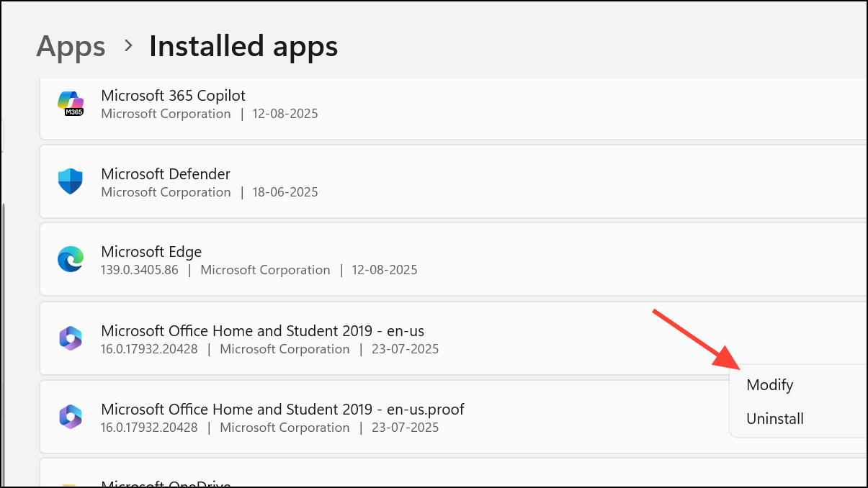Click the Office 2019 en-us app icon
The image size is (868, 488).
pyautogui.click(x=71, y=338)
